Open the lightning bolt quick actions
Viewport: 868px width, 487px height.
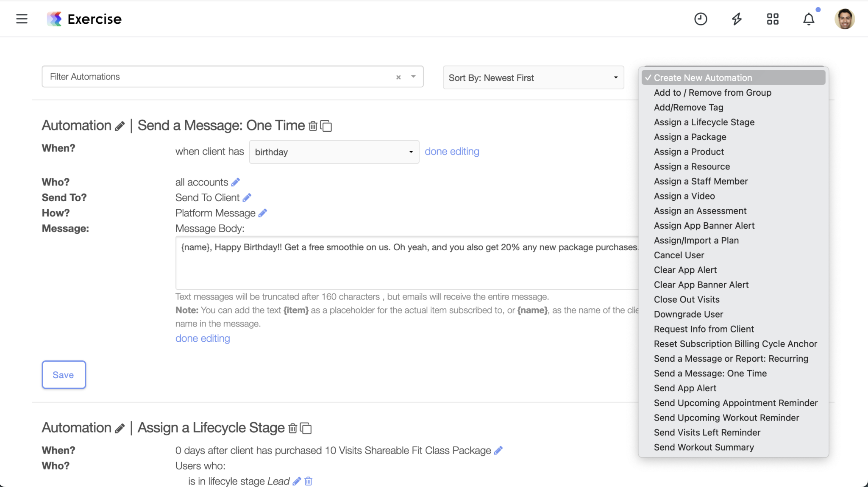click(737, 19)
